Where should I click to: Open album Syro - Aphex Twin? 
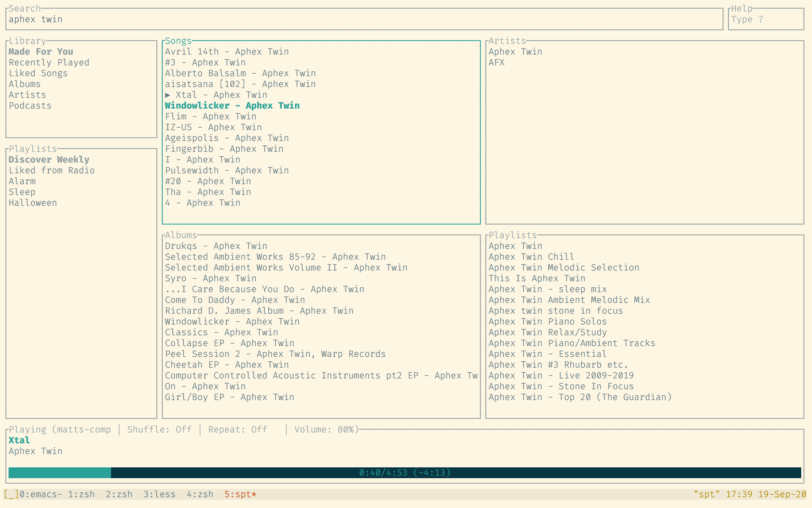pos(211,278)
